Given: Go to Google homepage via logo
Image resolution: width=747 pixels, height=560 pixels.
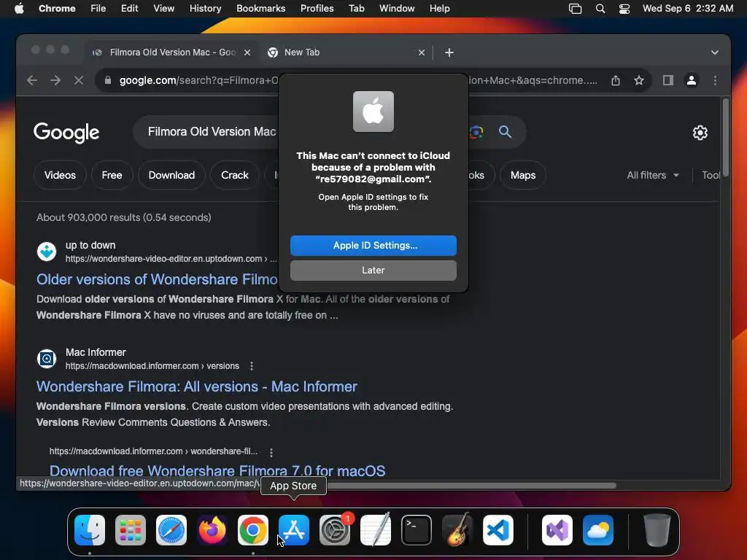Looking at the screenshot, I should [66, 133].
